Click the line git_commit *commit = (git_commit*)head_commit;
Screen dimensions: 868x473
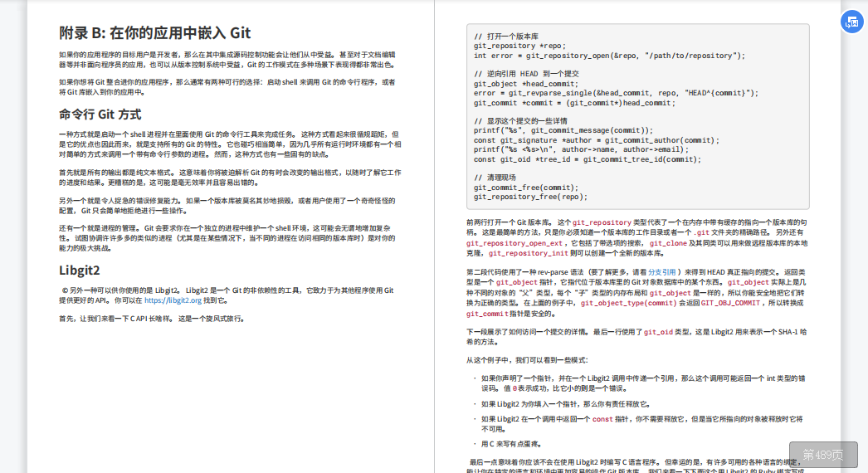tap(574, 103)
